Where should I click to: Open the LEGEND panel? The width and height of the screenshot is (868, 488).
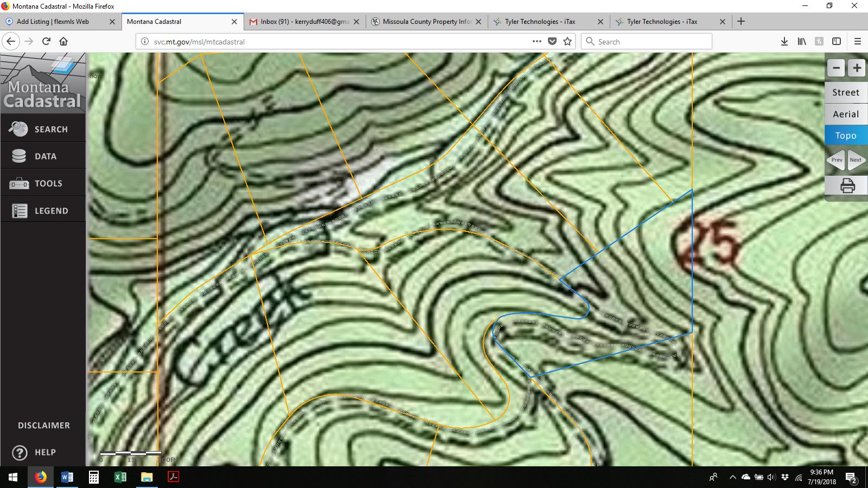click(43, 210)
